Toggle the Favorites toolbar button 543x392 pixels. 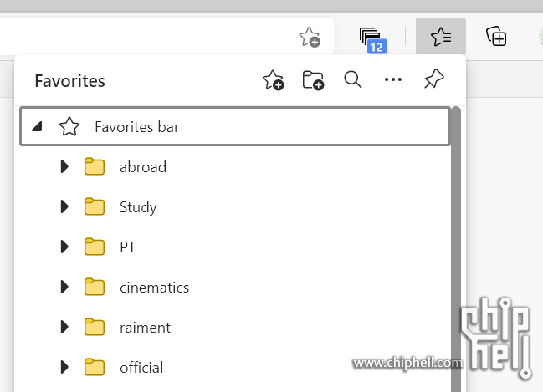pyautogui.click(x=440, y=36)
